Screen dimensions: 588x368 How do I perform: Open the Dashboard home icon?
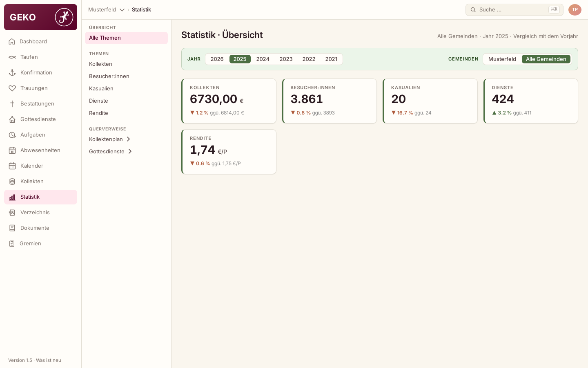(x=12, y=41)
